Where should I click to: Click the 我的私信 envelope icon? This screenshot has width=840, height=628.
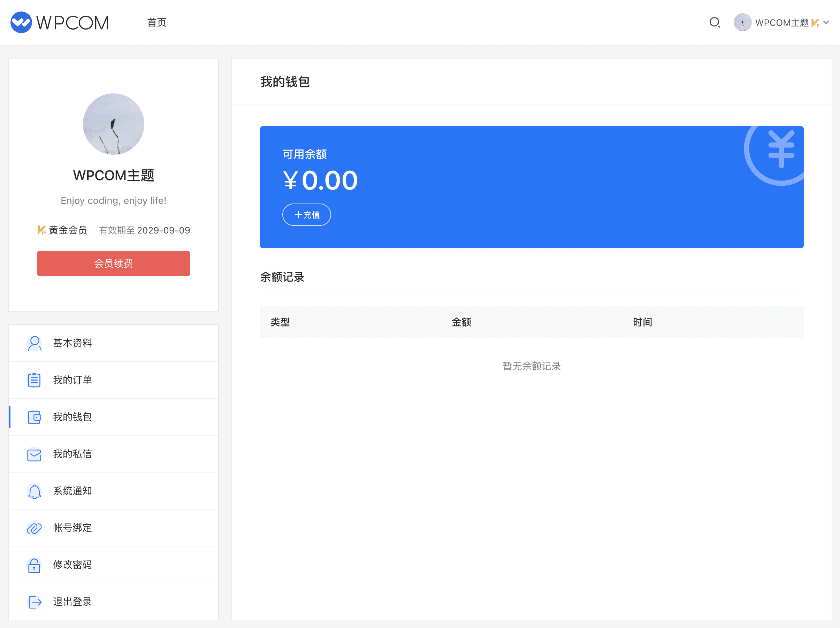pos(34,454)
